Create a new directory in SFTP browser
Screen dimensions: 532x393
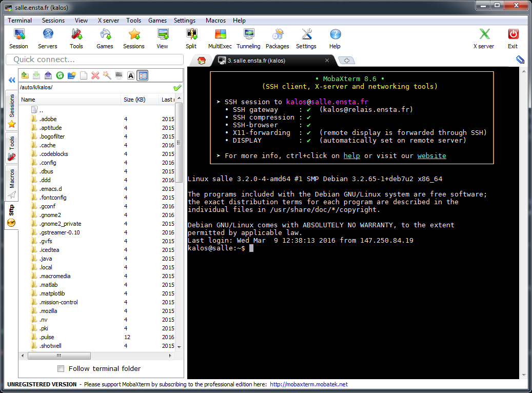tap(72, 75)
